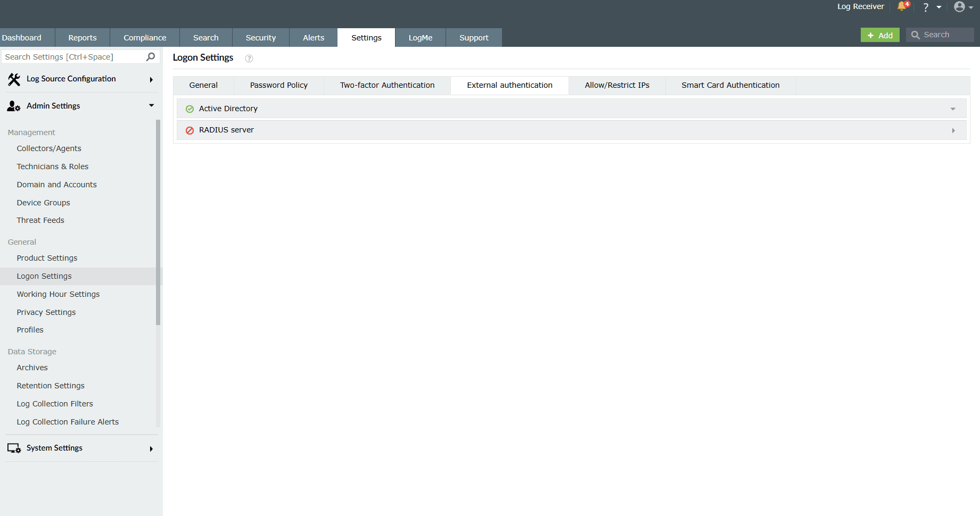Open Log Collection Filters
This screenshot has height=516, width=980.
click(x=55, y=404)
